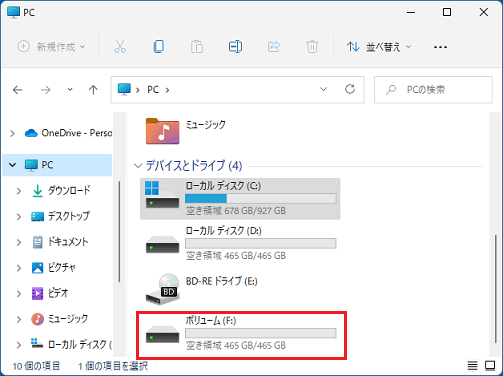Maximize the PC window
The width and height of the screenshot is (503, 376).
[447, 12]
